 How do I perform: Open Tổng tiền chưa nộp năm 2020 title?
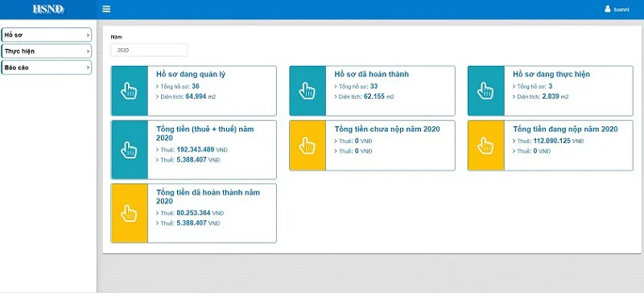tap(387, 129)
